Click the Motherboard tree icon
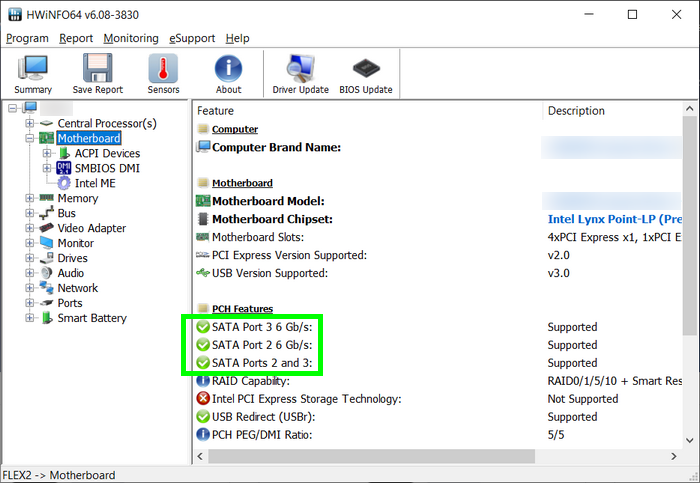The width and height of the screenshot is (700, 483). pos(46,138)
